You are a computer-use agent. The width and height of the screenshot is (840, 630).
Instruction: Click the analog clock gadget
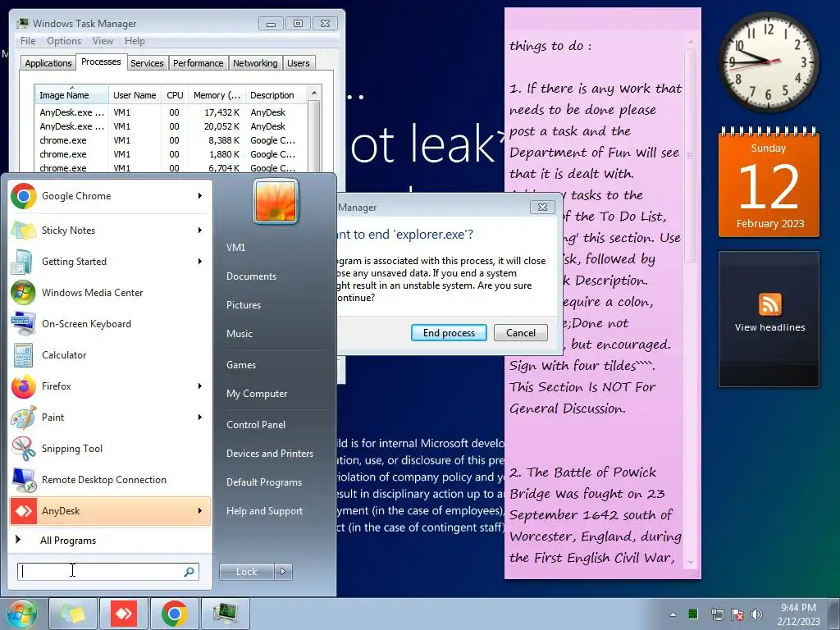(x=768, y=62)
